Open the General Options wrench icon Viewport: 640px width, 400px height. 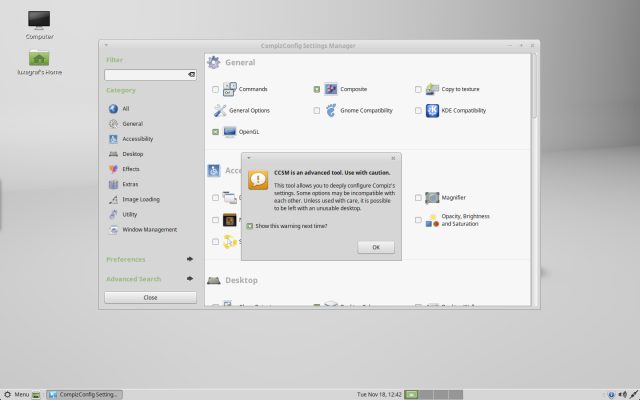(220, 110)
